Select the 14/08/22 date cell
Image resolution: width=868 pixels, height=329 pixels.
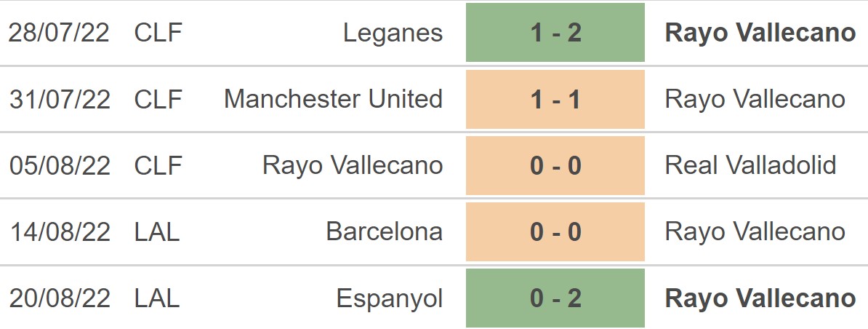(x=60, y=231)
